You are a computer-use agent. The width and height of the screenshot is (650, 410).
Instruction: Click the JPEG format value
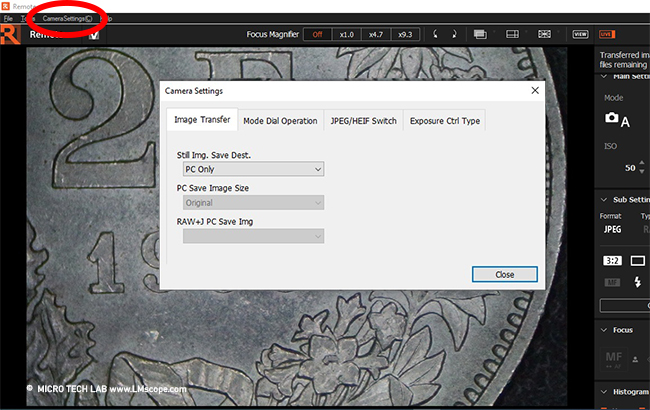pyautogui.click(x=612, y=229)
